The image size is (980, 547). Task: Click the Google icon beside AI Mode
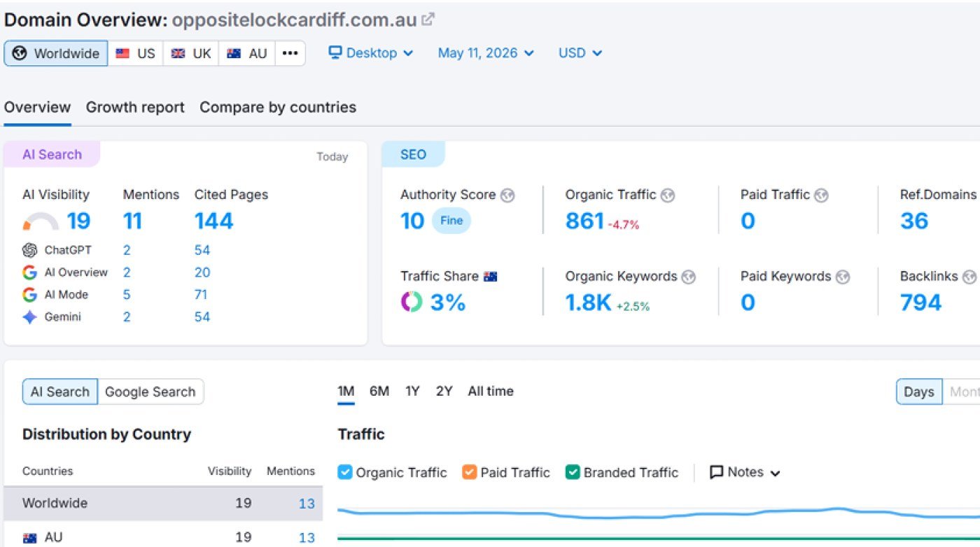pyautogui.click(x=29, y=295)
